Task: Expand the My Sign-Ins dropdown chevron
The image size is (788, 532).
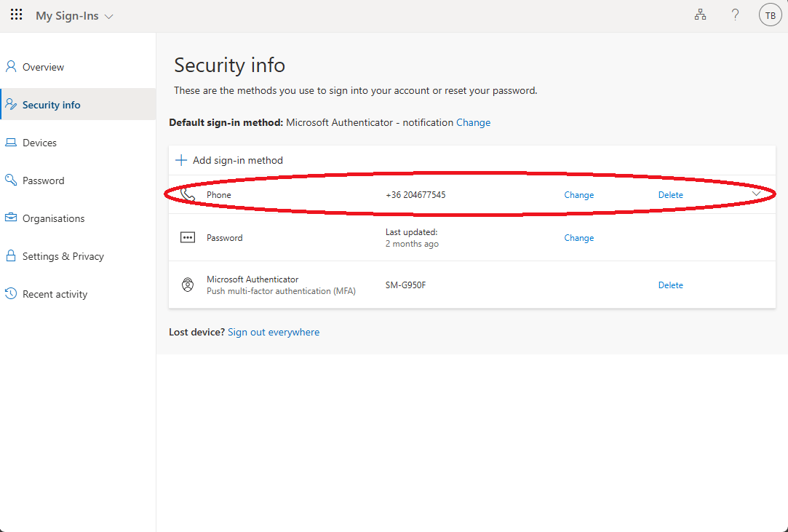Action: 109,16
